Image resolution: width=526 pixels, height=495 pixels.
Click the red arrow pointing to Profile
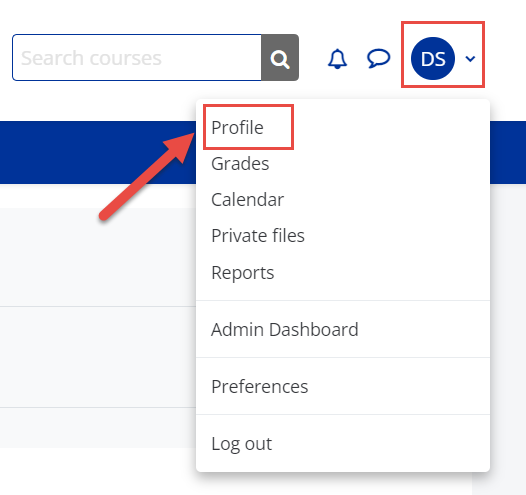(x=147, y=176)
